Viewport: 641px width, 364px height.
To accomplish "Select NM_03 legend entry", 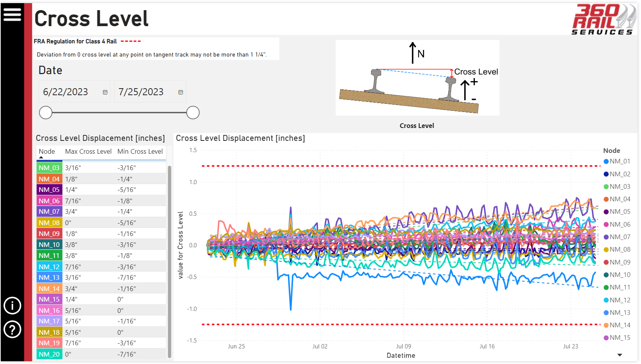I will pyautogui.click(x=617, y=186).
